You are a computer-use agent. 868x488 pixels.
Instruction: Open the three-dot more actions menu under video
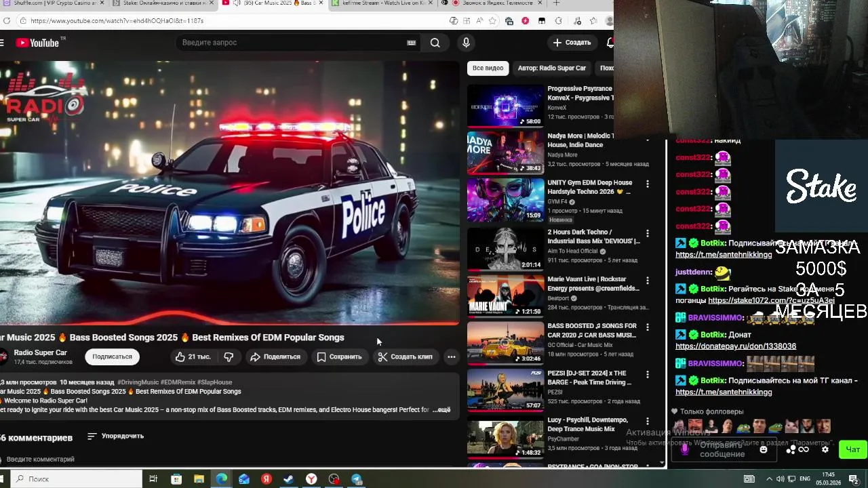451,357
